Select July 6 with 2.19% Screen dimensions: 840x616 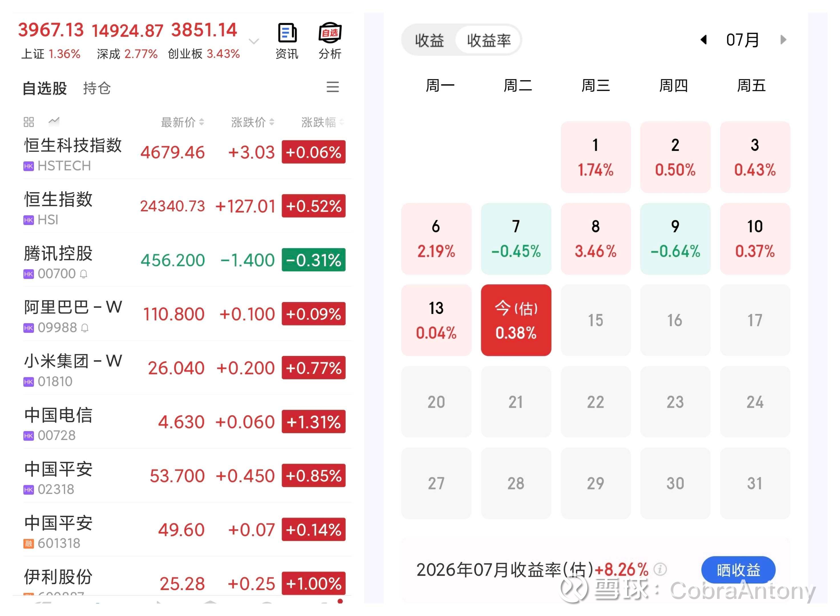(436, 239)
